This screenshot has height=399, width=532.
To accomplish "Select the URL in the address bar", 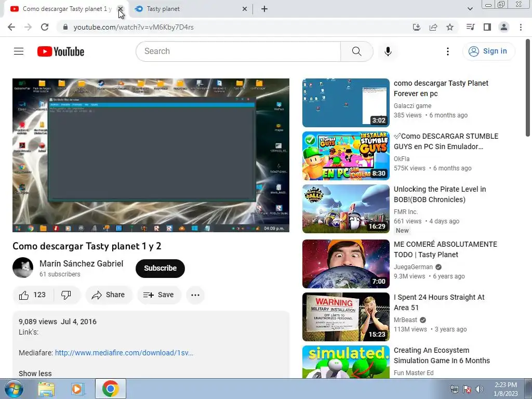I will click(x=134, y=27).
